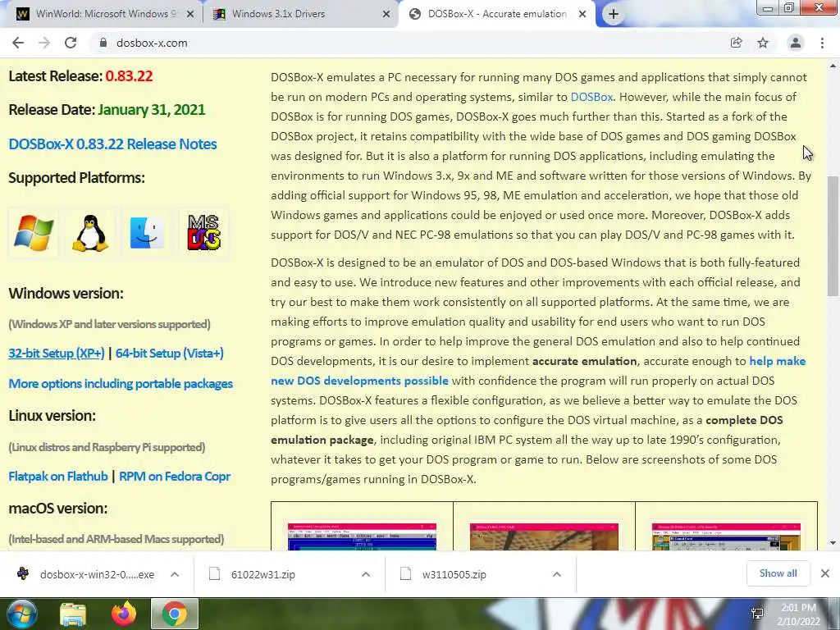Open the Flatpak on Flathub link
The height and width of the screenshot is (630, 840).
tap(58, 477)
